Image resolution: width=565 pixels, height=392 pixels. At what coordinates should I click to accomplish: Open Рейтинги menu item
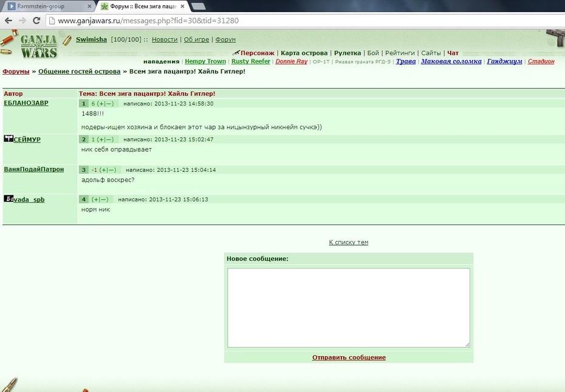[x=400, y=53]
